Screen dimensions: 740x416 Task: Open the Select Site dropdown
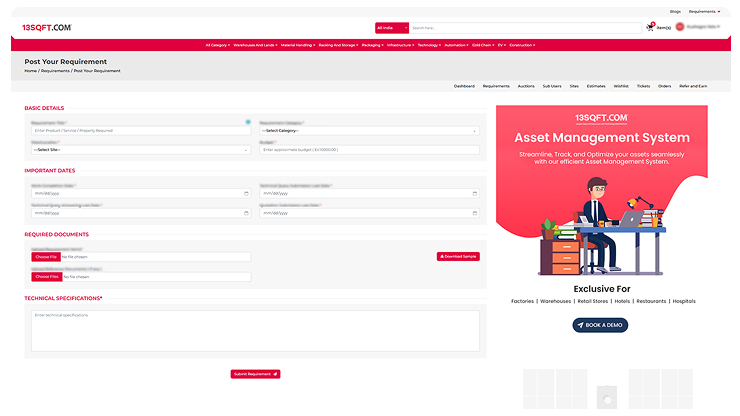pos(141,150)
